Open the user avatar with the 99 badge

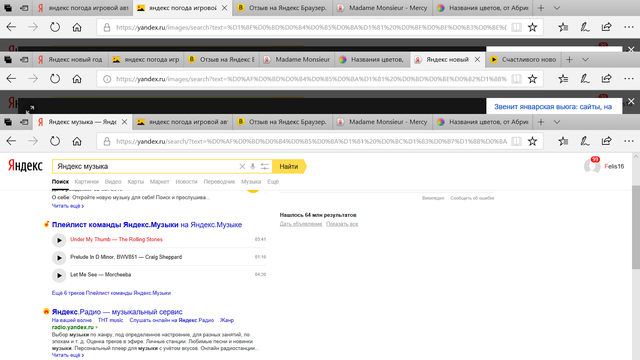pyautogui.click(x=592, y=165)
